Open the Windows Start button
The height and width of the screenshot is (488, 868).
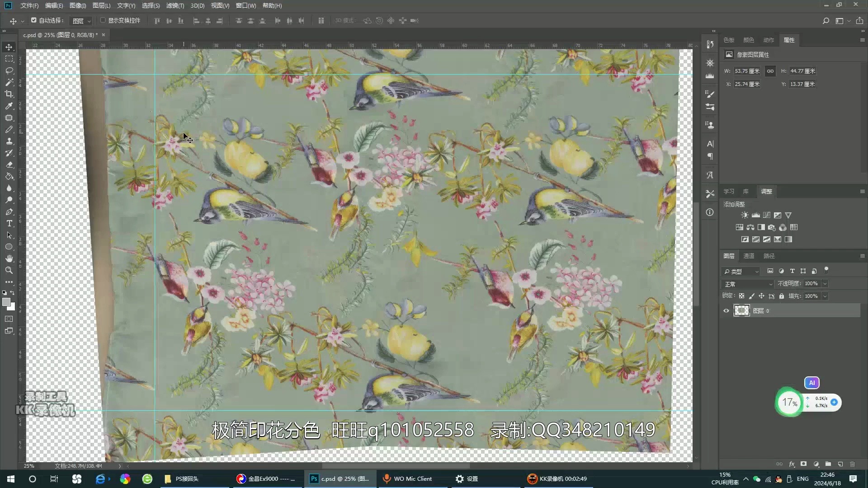[11, 479]
